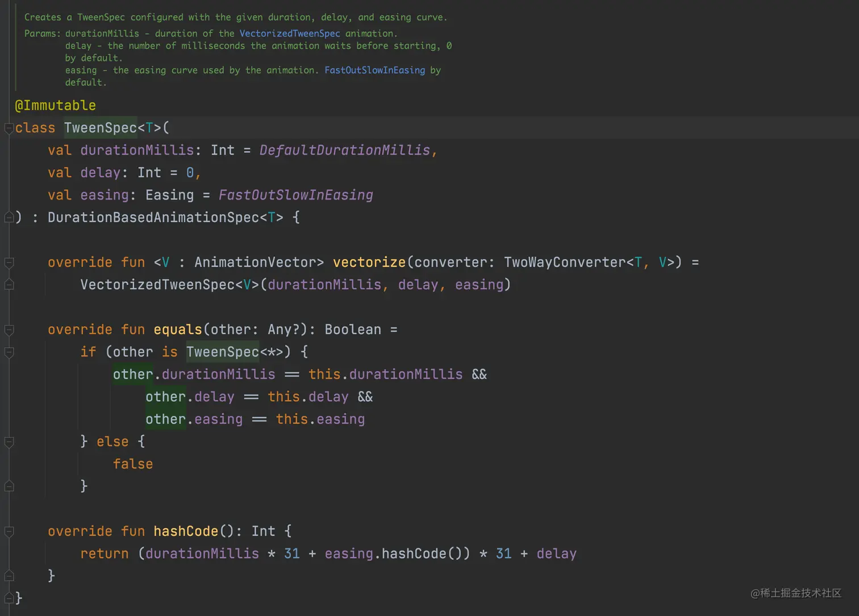Click 'this.easing' in the equals comparison
Image resolution: width=859 pixels, height=616 pixels.
pyautogui.click(x=320, y=419)
